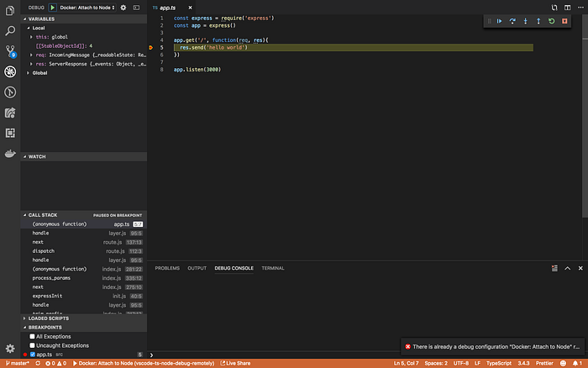Start debugging with green play button
Image resolution: width=588 pixels, height=368 pixels.
[52, 8]
